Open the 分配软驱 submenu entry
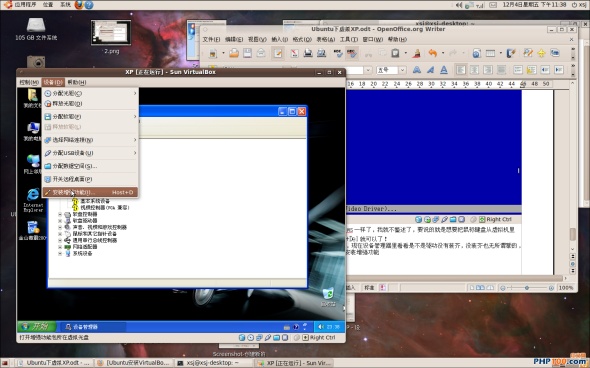Screen dimensions: 590x368 (90, 117)
